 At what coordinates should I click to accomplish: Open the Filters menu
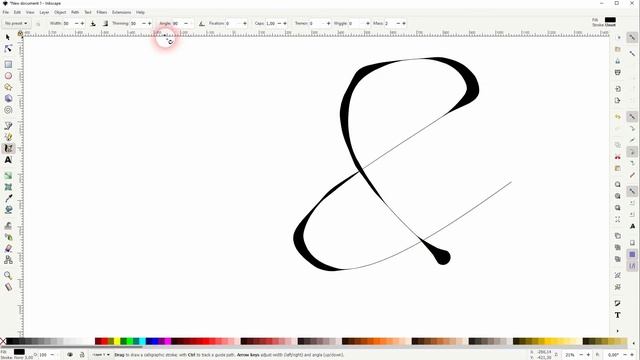pos(102,12)
